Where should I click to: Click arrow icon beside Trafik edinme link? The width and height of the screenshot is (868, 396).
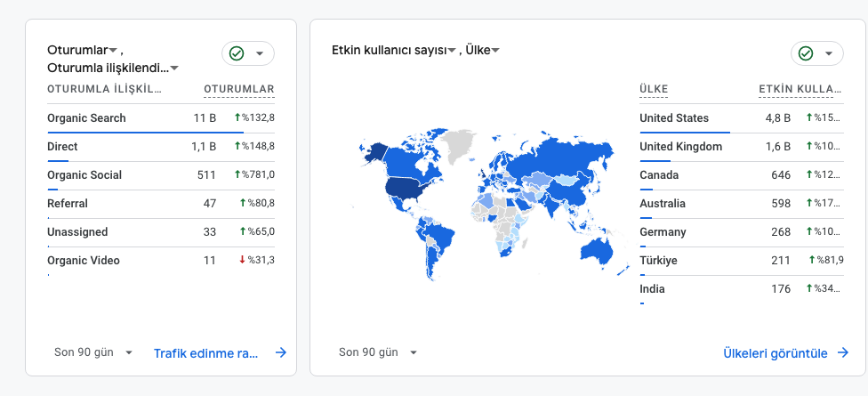pyautogui.click(x=281, y=352)
